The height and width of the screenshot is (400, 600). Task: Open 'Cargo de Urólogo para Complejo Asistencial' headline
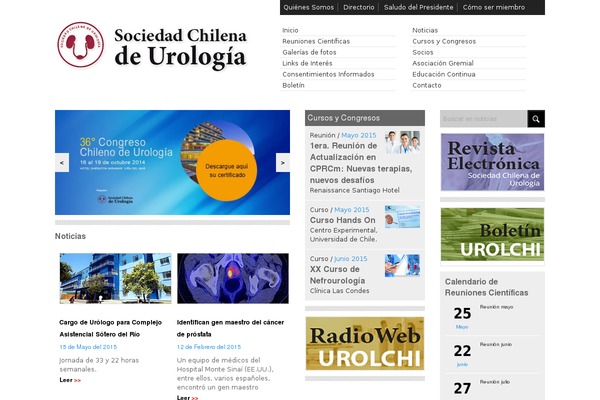(111, 328)
